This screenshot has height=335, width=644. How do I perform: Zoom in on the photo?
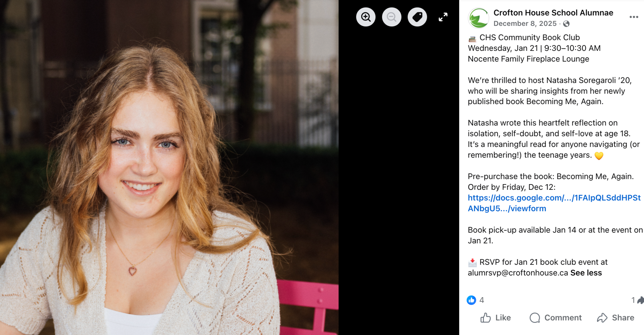tap(366, 17)
